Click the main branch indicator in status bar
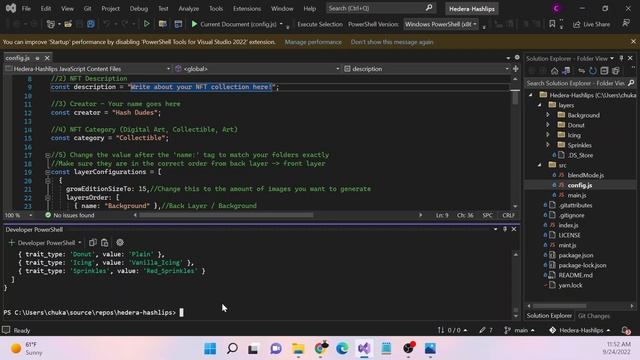The image size is (640, 360). [520, 330]
